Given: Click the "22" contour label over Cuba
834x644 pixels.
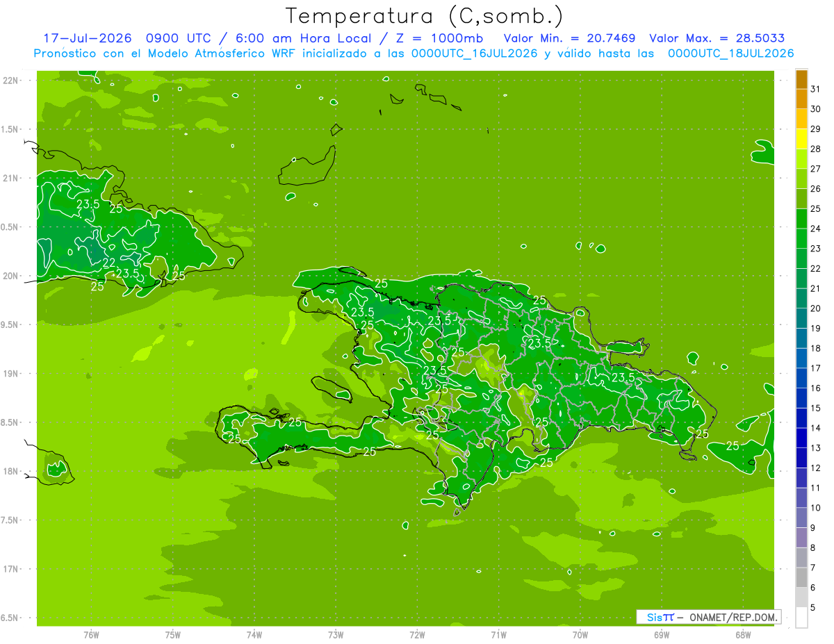Looking at the screenshot, I should [x=109, y=263].
